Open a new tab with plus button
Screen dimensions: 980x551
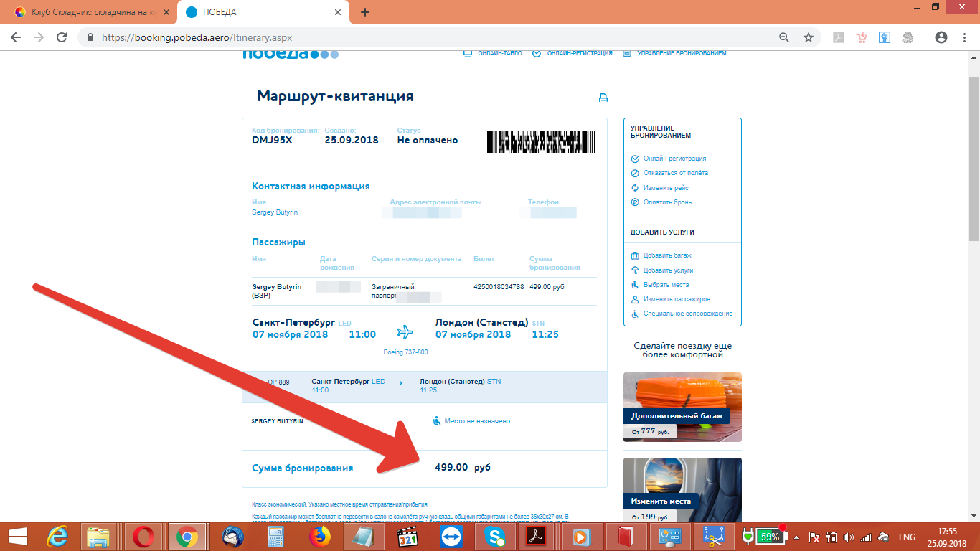[x=365, y=12]
